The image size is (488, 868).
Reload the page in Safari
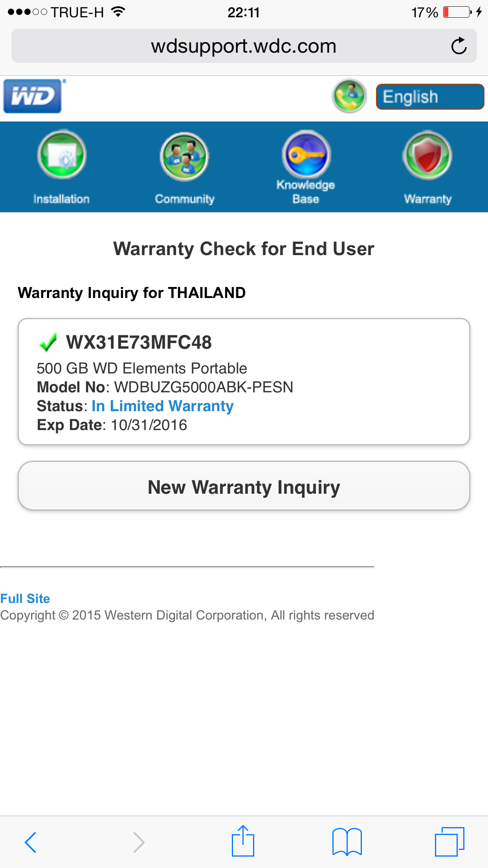(459, 46)
